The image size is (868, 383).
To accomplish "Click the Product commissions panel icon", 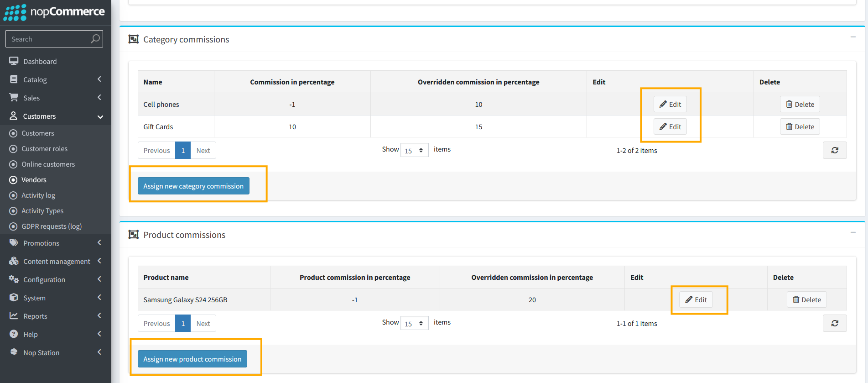I will click(134, 235).
